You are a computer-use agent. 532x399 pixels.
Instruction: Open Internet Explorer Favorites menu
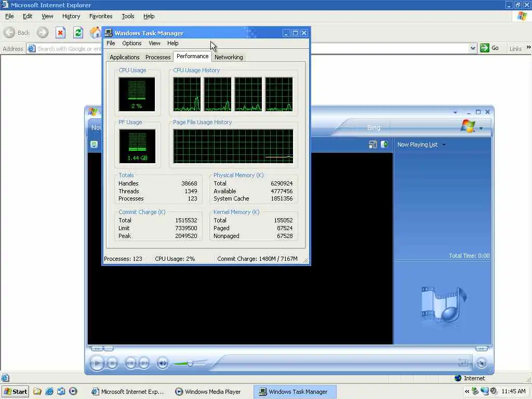(x=101, y=16)
